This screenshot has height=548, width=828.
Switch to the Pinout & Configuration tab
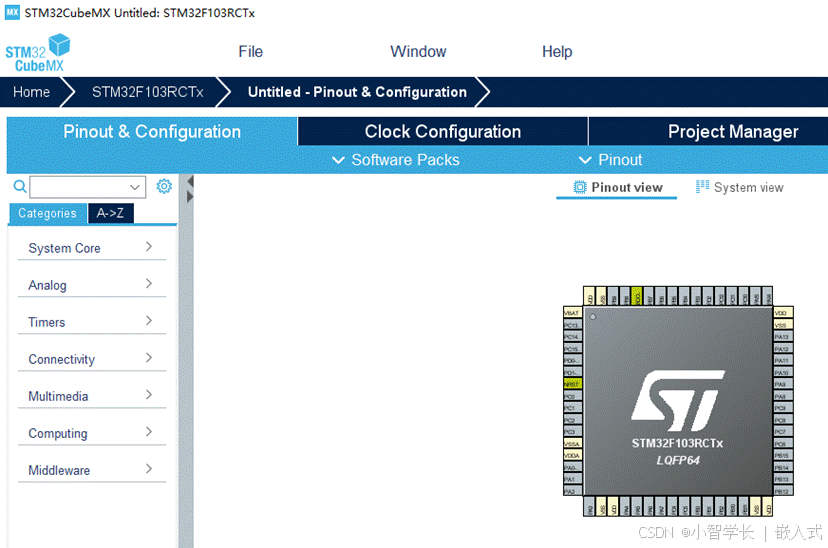(x=152, y=131)
